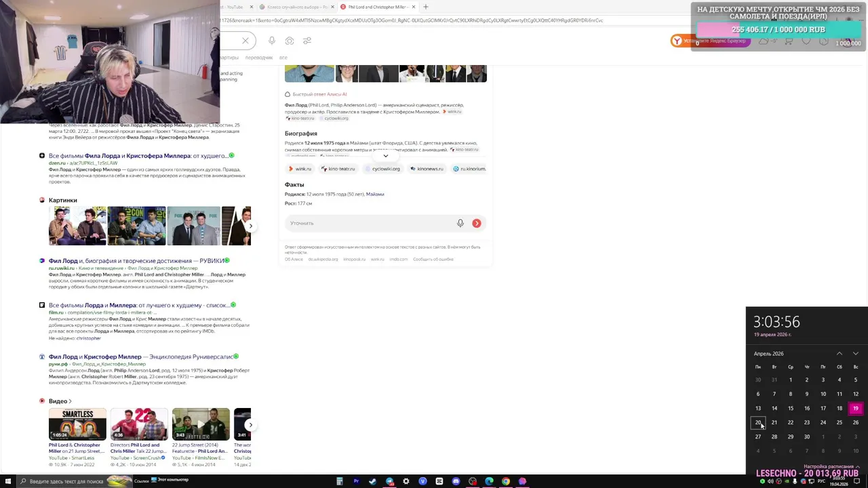868x488 pixels.
Task: Open the ru.kinorium source chip
Action: [469, 169]
